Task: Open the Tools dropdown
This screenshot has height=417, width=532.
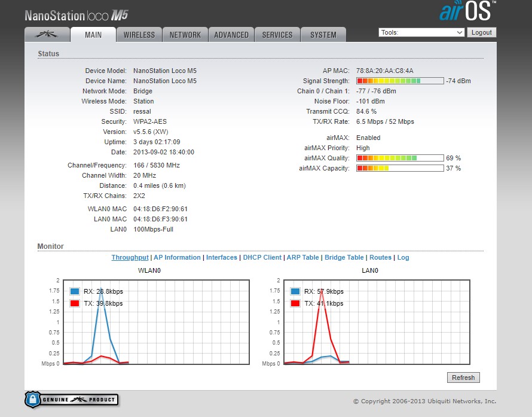Action: coord(421,32)
